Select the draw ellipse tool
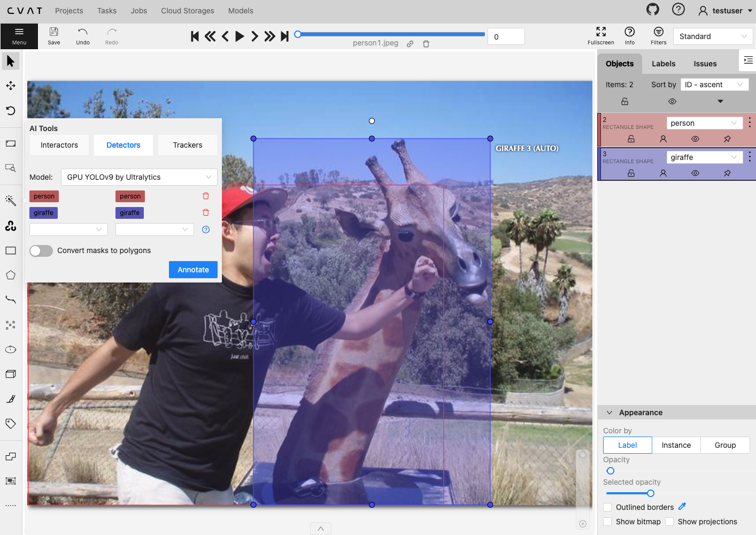Viewport: 756px width, 535px height. (11, 349)
